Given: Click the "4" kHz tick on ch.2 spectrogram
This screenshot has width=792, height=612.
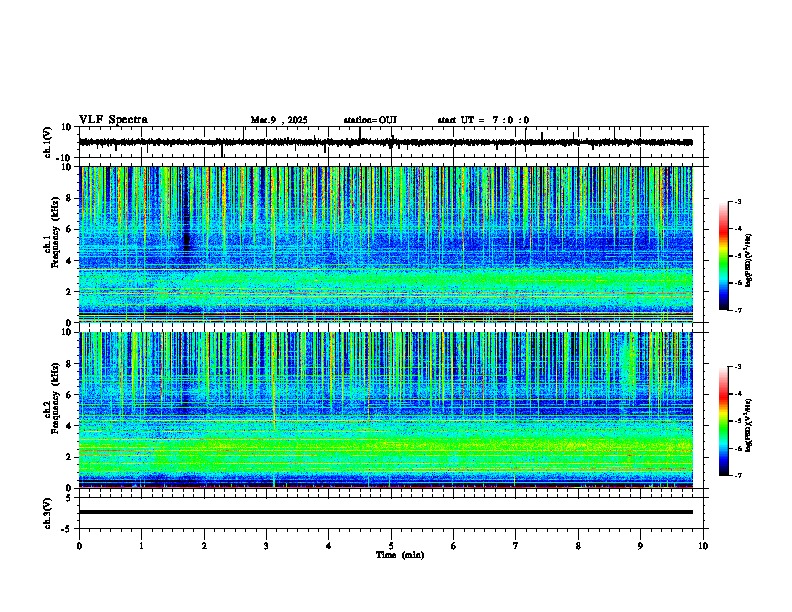Looking at the screenshot, I should pos(69,426).
